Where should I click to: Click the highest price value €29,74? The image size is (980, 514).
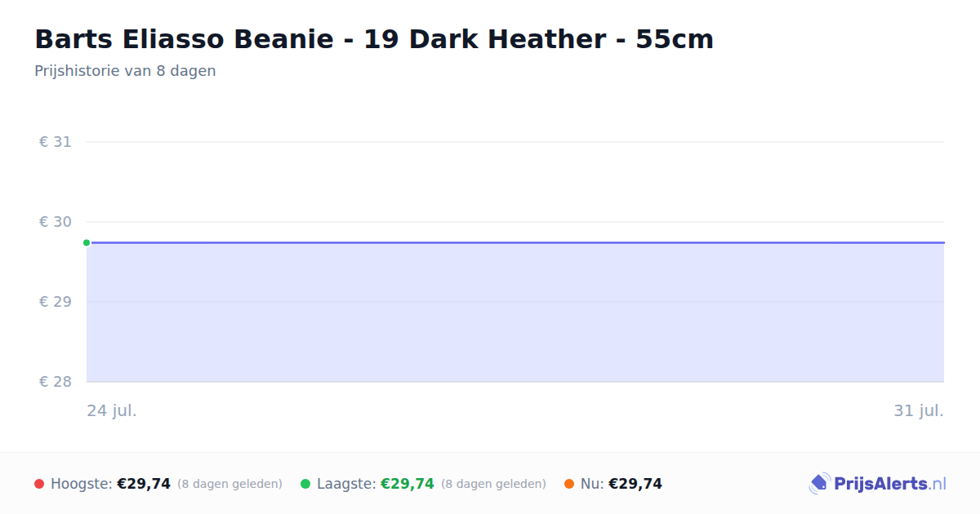click(144, 484)
